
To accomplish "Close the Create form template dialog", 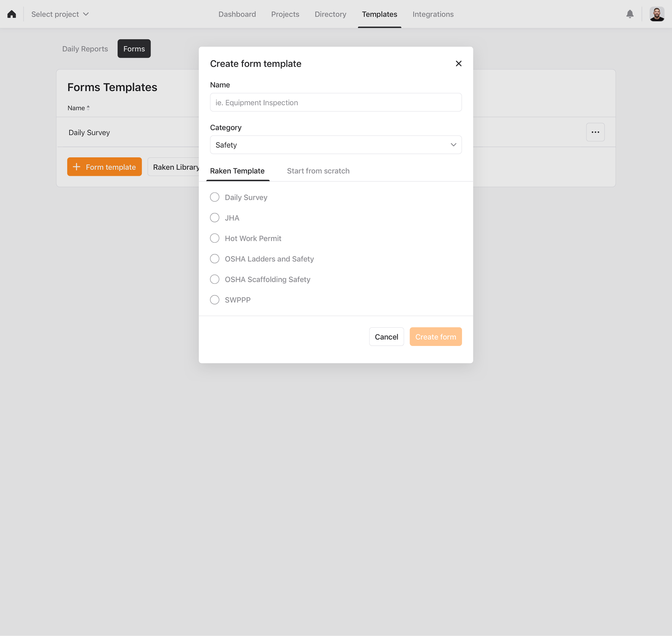I will 458,63.
